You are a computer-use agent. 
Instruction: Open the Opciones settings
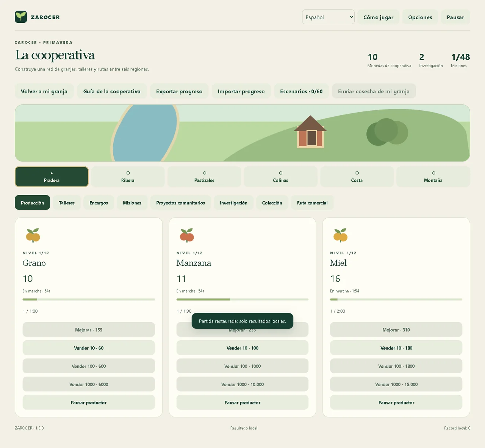tap(420, 17)
